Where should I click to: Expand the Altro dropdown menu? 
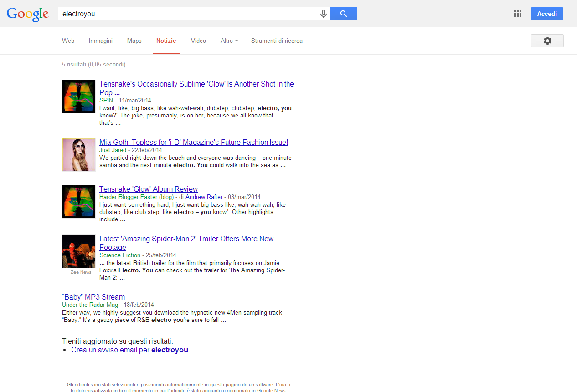[x=229, y=41]
